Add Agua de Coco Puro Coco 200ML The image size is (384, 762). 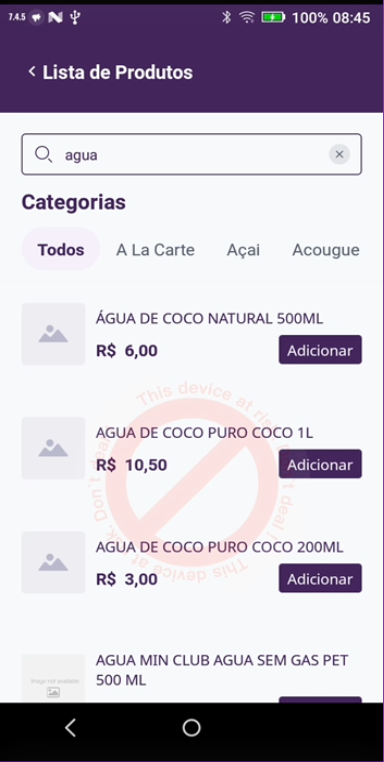tap(320, 578)
